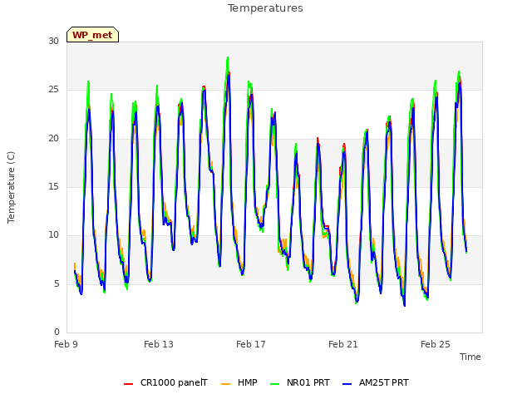
Task: Toggle the AM25T PRT legend entry
Action: click(376, 383)
